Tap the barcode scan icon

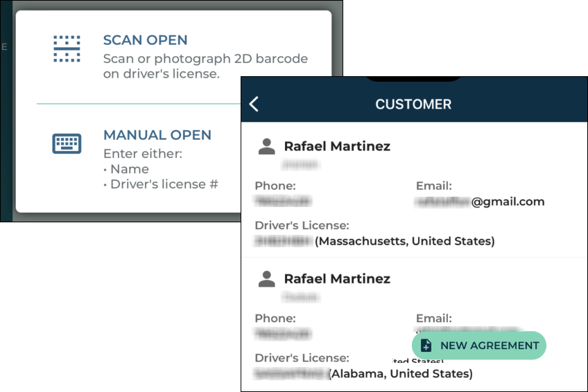click(x=67, y=48)
